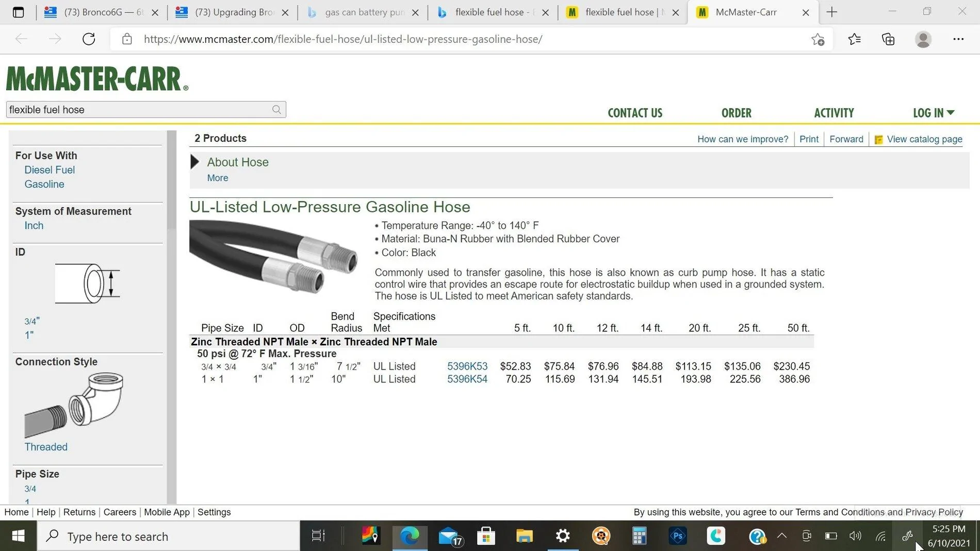Click the More link under About Hose
This screenshot has height=551, width=980.
pos(218,178)
